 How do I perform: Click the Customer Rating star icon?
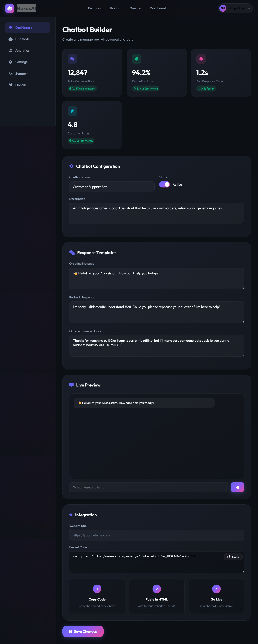[x=72, y=111]
